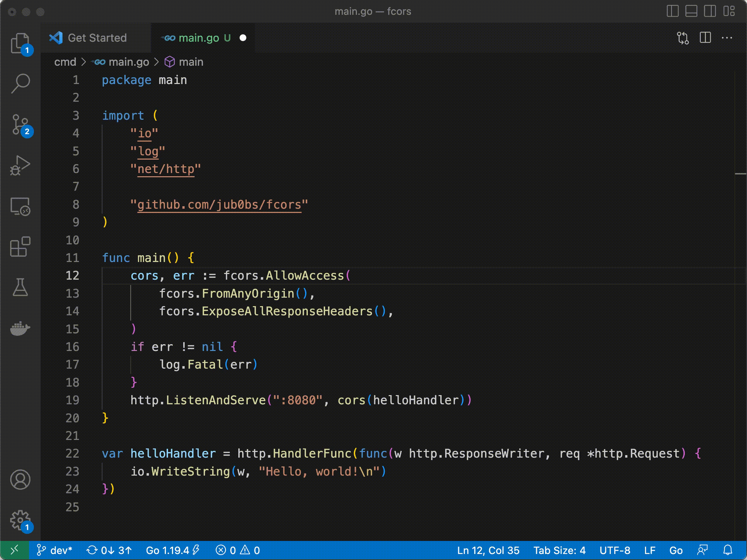Click "if err != nil" on line 16
The width and height of the screenshot is (747, 560).
[177, 347]
